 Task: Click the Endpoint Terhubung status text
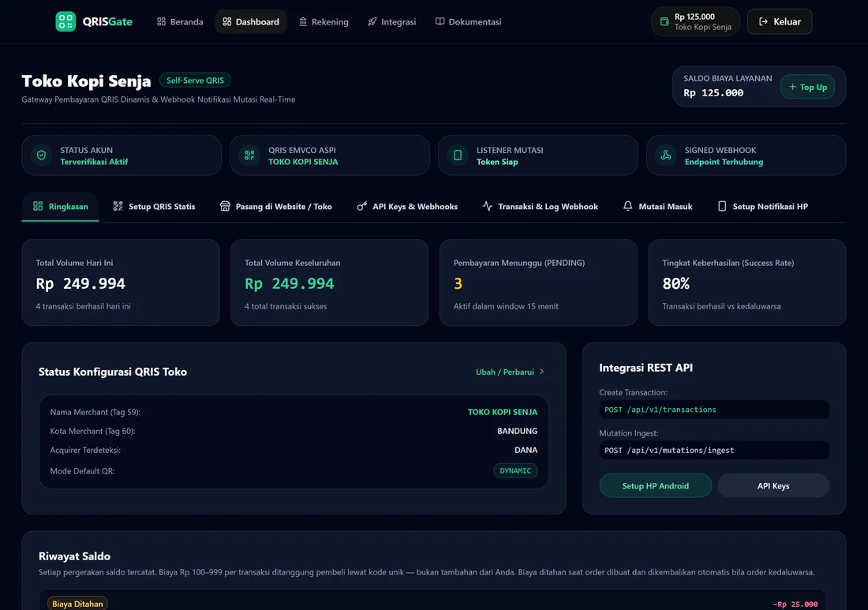[x=724, y=162]
